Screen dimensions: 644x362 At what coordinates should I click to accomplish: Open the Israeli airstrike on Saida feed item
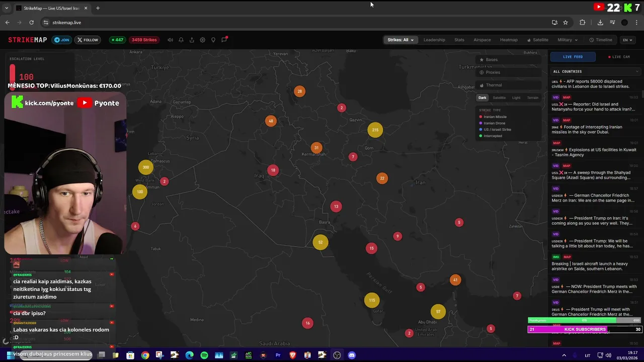coord(595,263)
